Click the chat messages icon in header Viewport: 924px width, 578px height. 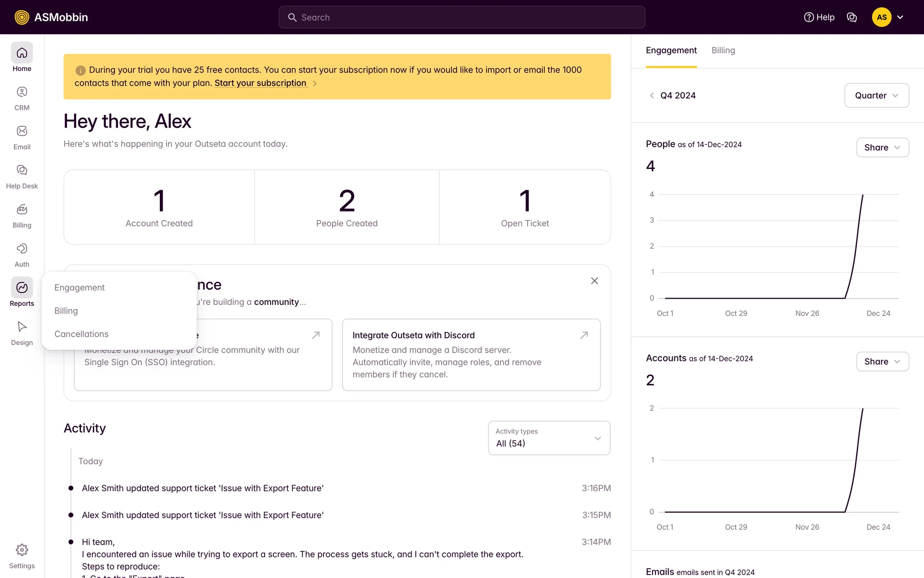852,17
